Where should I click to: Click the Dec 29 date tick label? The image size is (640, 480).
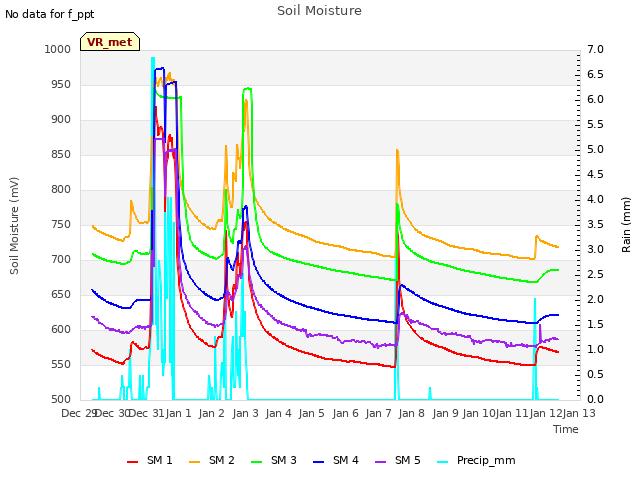(79, 413)
